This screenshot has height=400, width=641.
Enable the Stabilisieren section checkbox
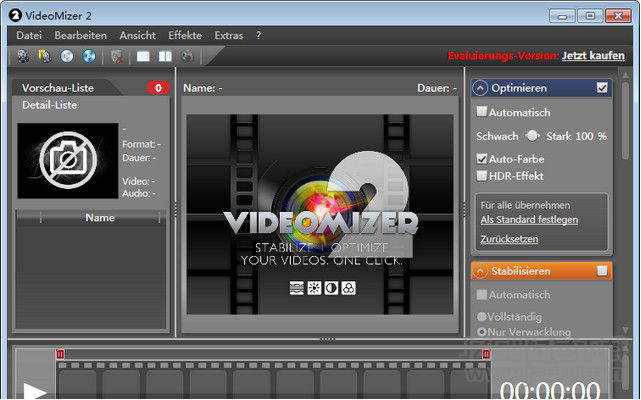pyautogui.click(x=602, y=270)
